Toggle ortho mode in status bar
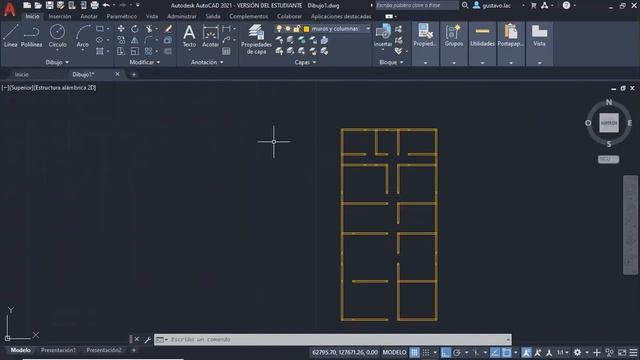 pos(446,352)
